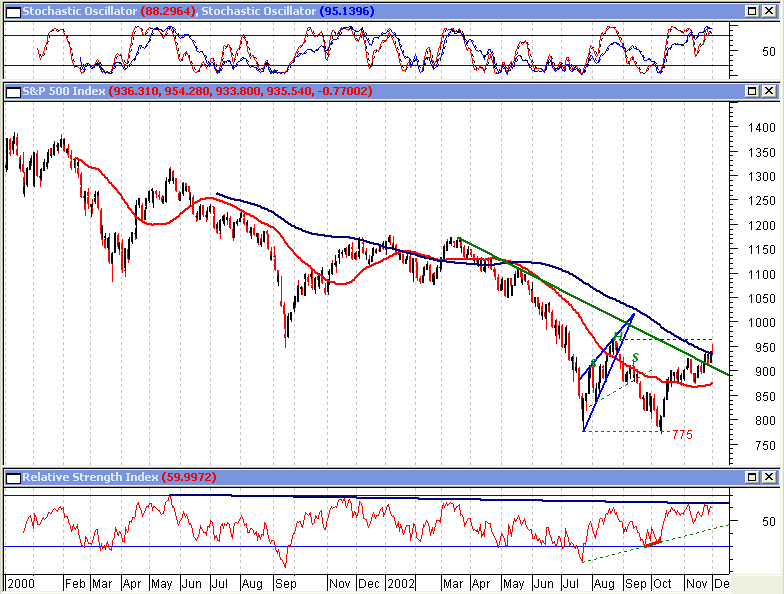Open the S&P 500 Index panel system menu icon
This screenshot has height=594, width=784.
(14, 92)
